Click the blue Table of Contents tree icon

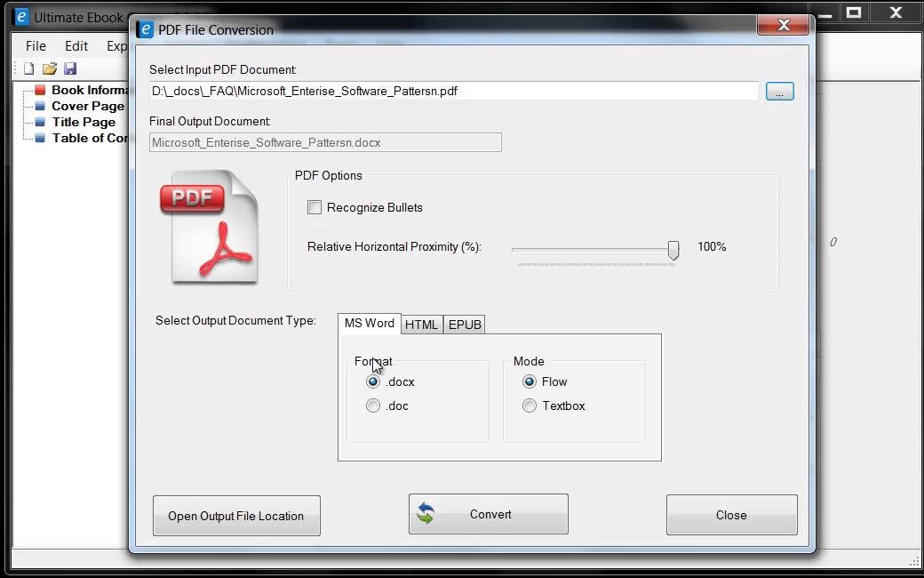tap(40, 138)
